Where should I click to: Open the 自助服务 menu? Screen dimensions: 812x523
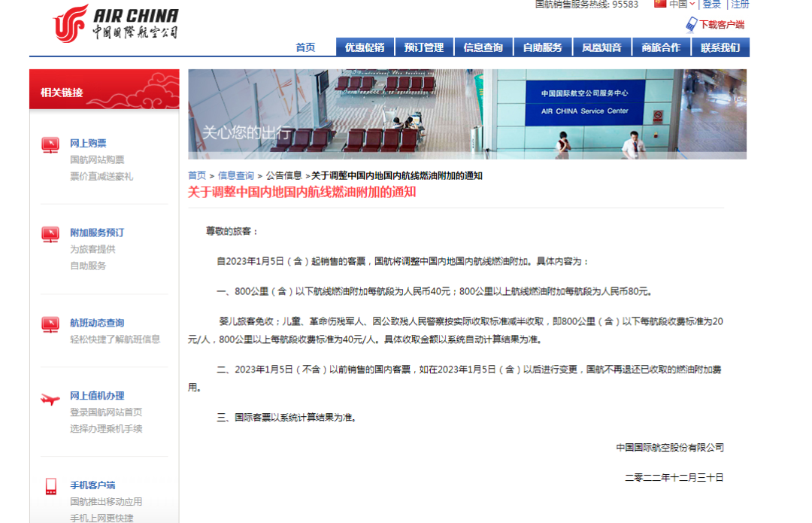[543, 47]
